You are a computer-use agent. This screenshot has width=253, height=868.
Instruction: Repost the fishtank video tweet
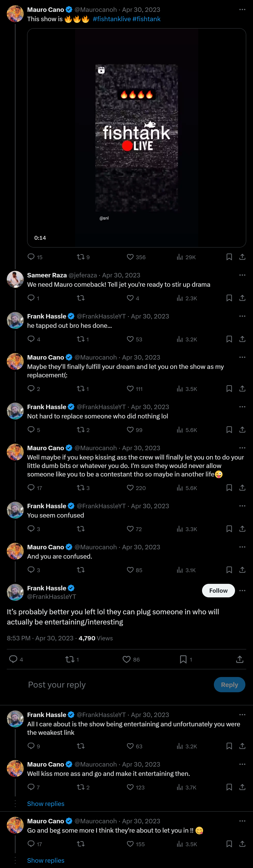(83, 257)
